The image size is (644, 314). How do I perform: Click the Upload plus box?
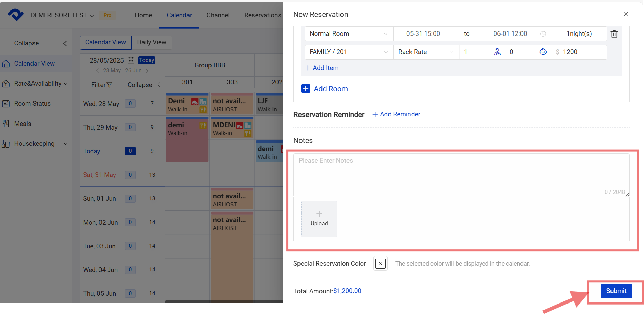point(319,219)
